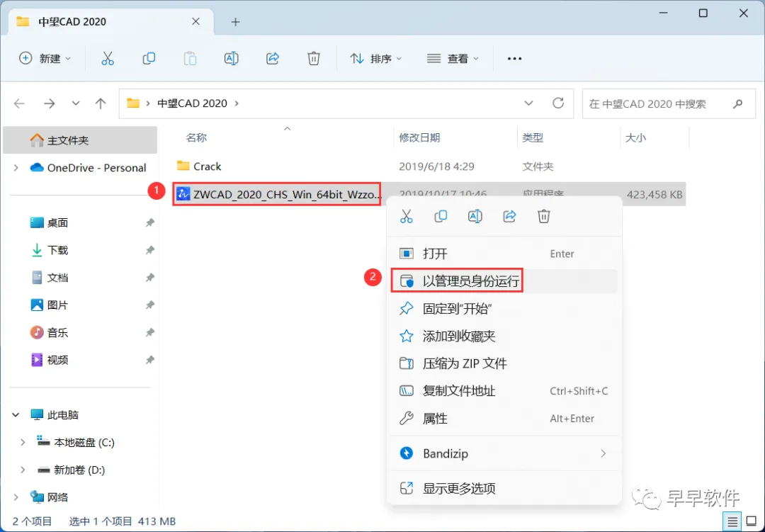Click the Paste icon in the toolbar
This screenshot has height=532, width=765.
pos(190,59)
